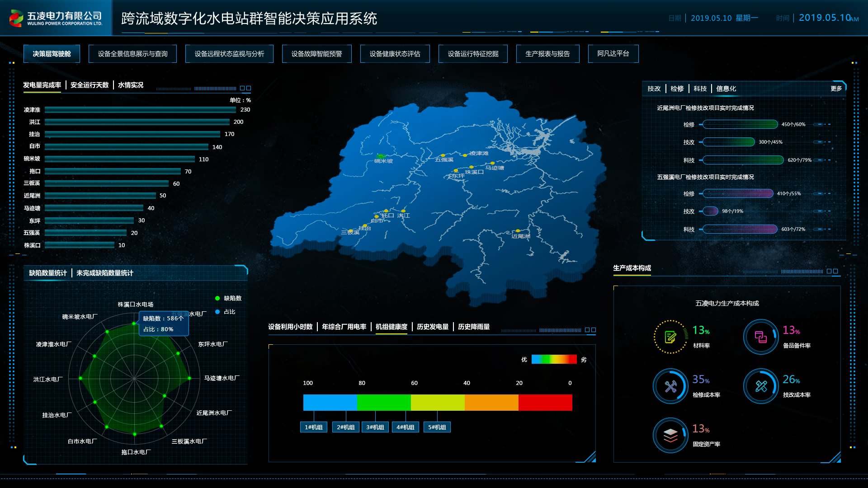
Task: Click the 3#机组 unit label
Action: 375,427
